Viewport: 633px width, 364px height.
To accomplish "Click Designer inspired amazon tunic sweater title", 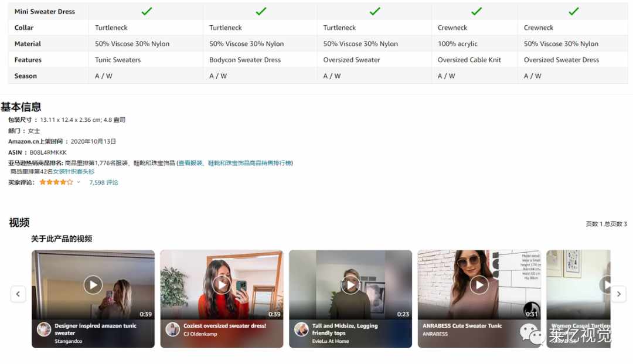I will click(x=96, y=329).
